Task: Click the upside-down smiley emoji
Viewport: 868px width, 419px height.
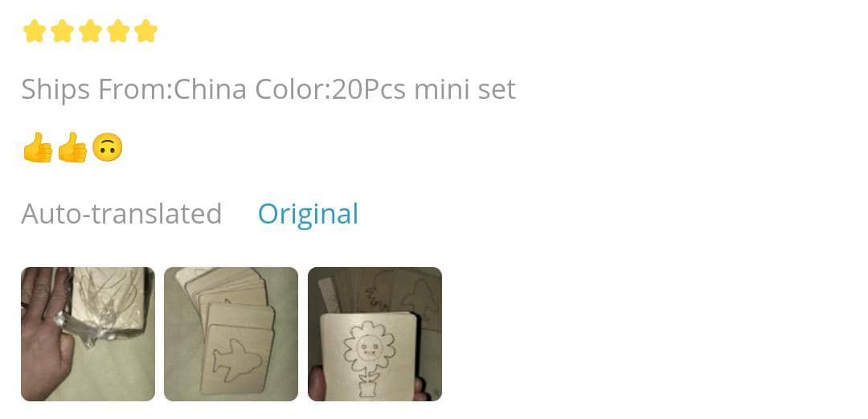Action: [107, 147]
